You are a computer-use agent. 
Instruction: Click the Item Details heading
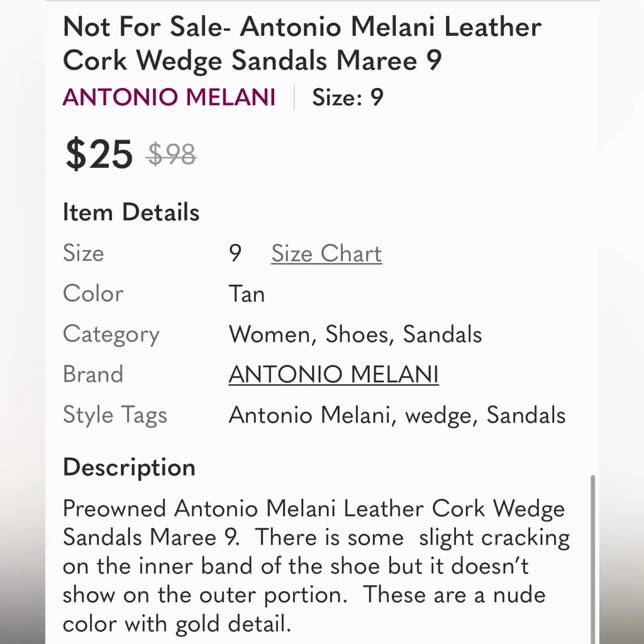130,212
